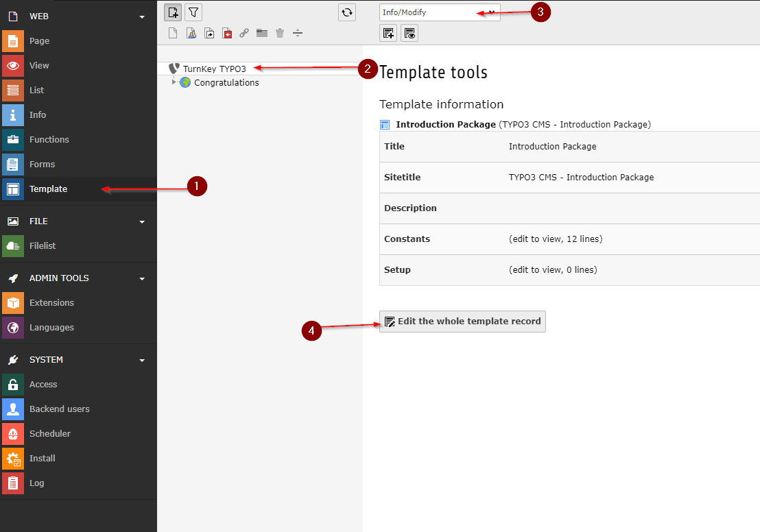
Task: Click the view template record icon
Action: (409, 33)
